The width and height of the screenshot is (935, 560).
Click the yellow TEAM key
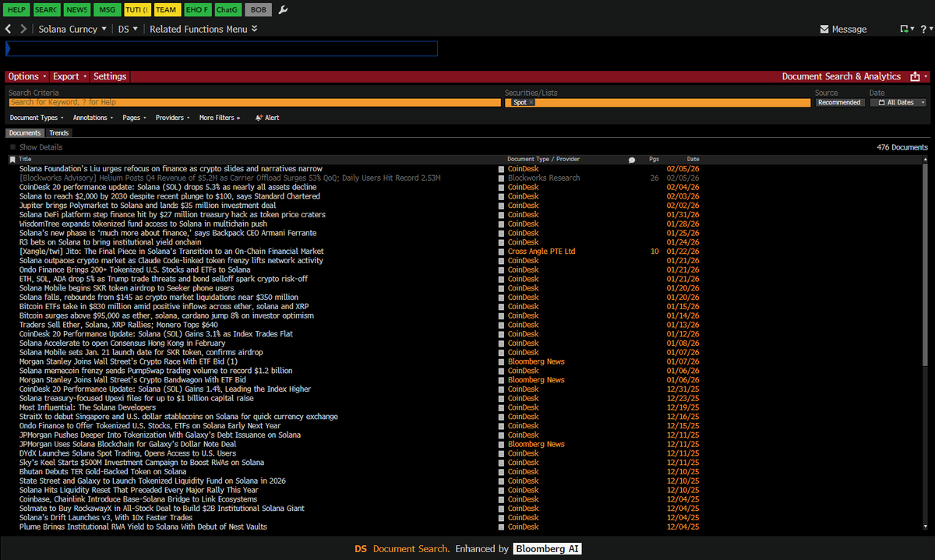click(x=166, y=10)
